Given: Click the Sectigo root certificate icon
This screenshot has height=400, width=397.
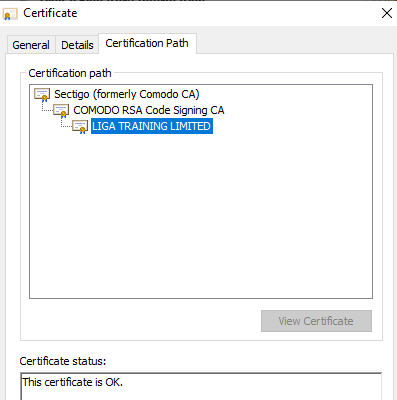Looking at the screenshot, I should (42, 95).
